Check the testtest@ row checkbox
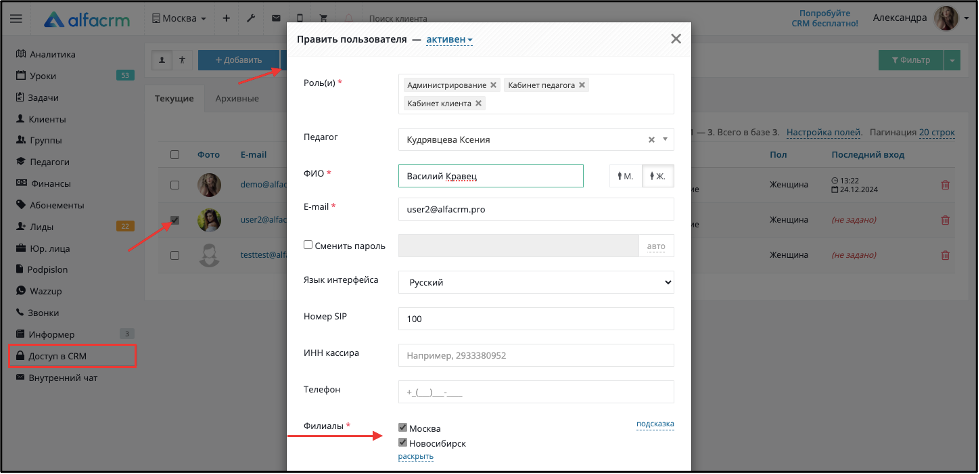 (x=175, y=255)
